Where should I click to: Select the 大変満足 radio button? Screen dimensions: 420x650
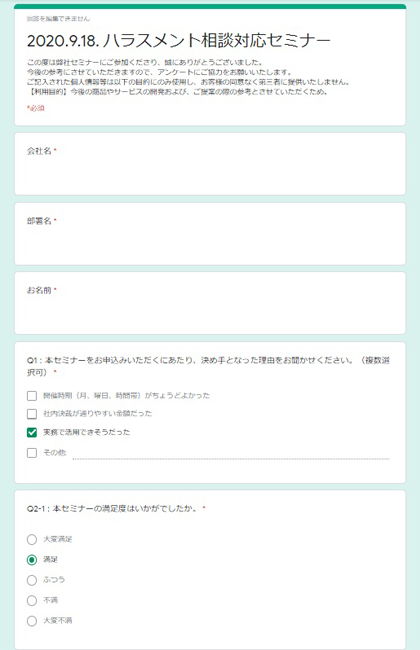pos(32,539)
